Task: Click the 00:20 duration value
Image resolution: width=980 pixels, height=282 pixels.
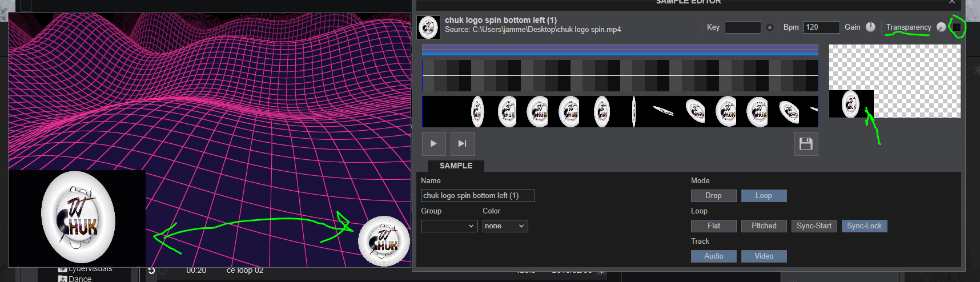Action: [x=196, y=270]
